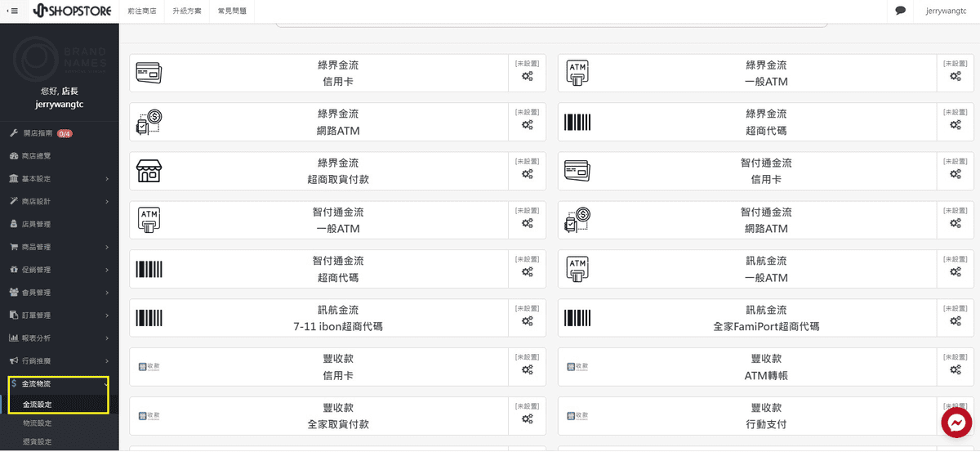Open settings gears for 全家FamiPort超商代碼

955,321
